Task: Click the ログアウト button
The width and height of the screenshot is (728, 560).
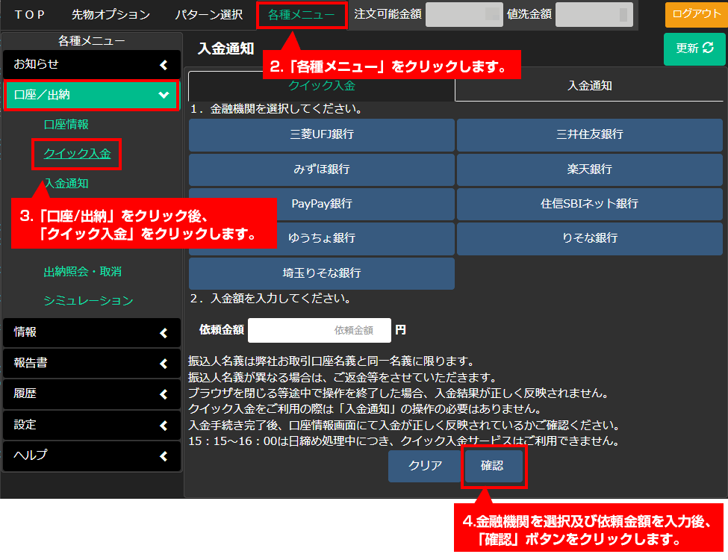Action: click(x=696, y=14)
